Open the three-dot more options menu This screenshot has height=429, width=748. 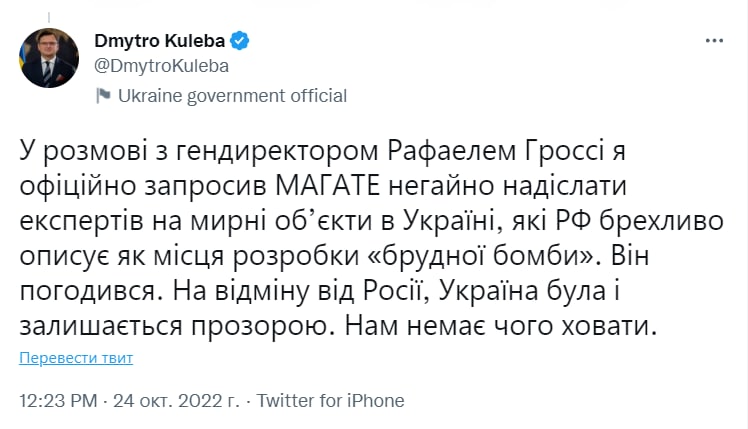(x=714, y=41)
